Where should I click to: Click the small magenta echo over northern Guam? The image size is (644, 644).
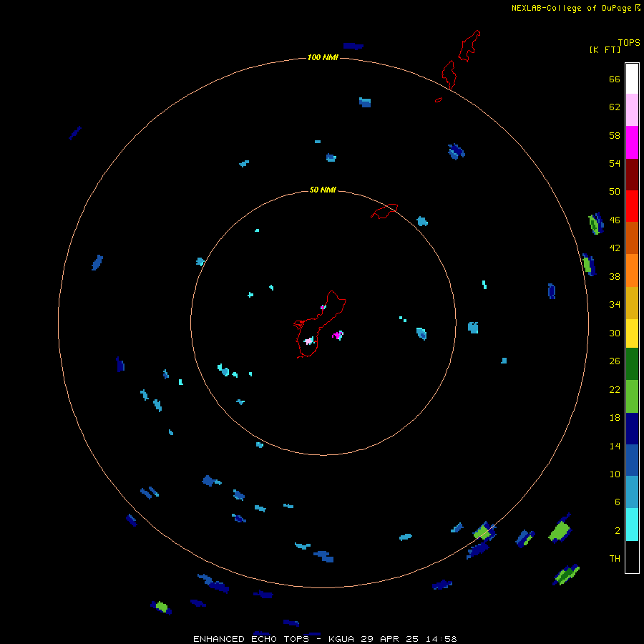(323, 307)
